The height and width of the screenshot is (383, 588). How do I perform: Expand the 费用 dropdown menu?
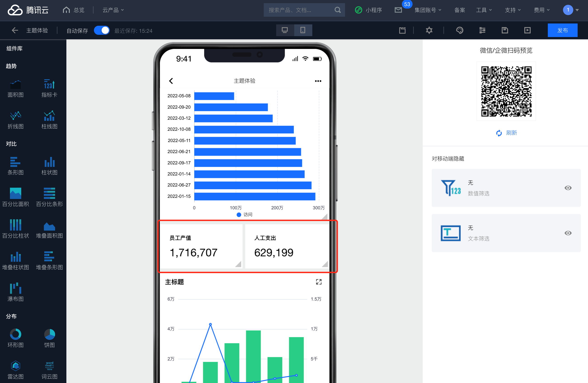541,10
